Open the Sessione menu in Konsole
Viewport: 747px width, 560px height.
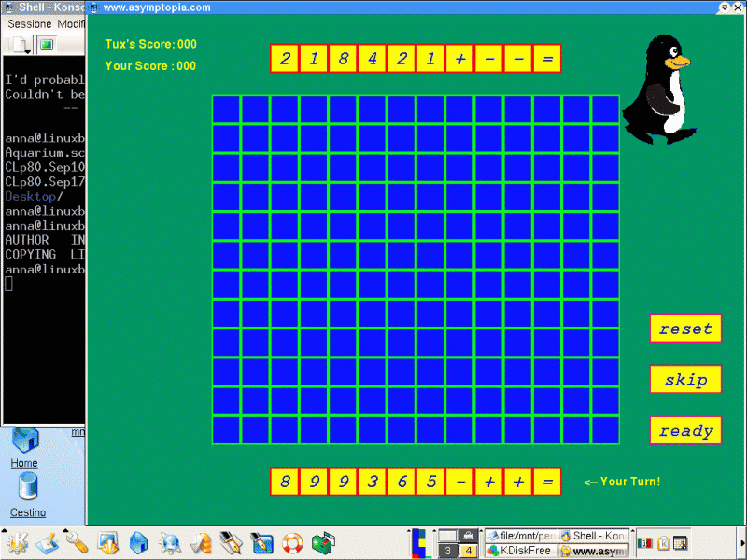(x=30, y=24)
